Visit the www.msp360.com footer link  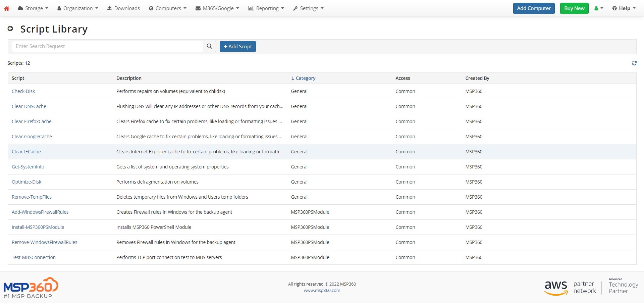click(322, 291)
